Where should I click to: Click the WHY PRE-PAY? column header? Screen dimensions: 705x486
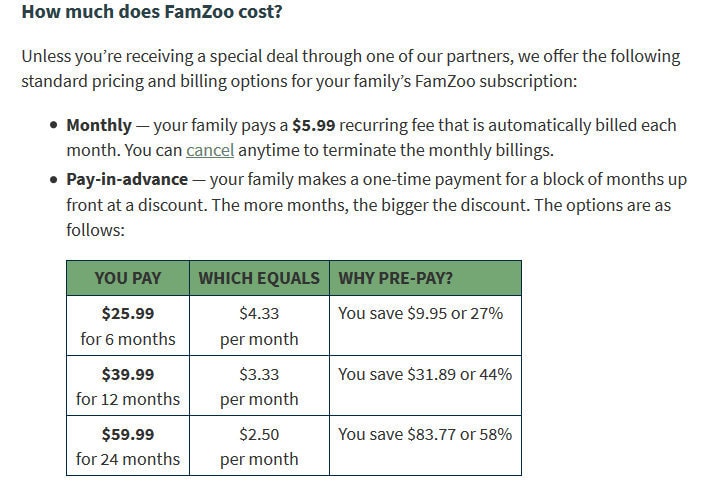coord(425,278)
